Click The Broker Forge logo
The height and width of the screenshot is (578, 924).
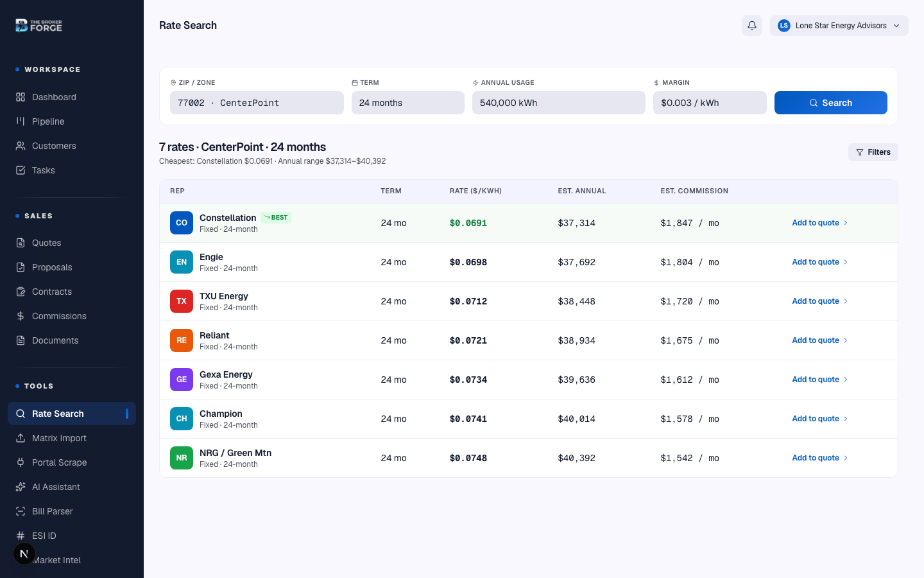point(38,26)
